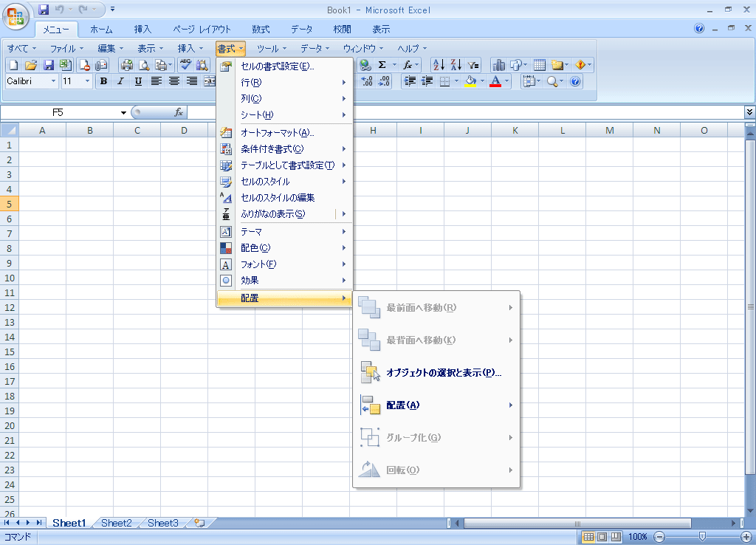Click the New blank workbook icon
756x545 pixels.
13,65
